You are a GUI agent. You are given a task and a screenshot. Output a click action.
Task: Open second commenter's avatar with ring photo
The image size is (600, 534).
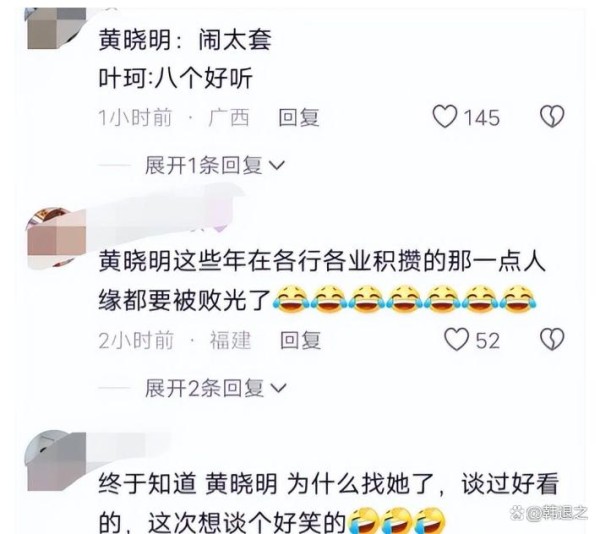point(57,237)
